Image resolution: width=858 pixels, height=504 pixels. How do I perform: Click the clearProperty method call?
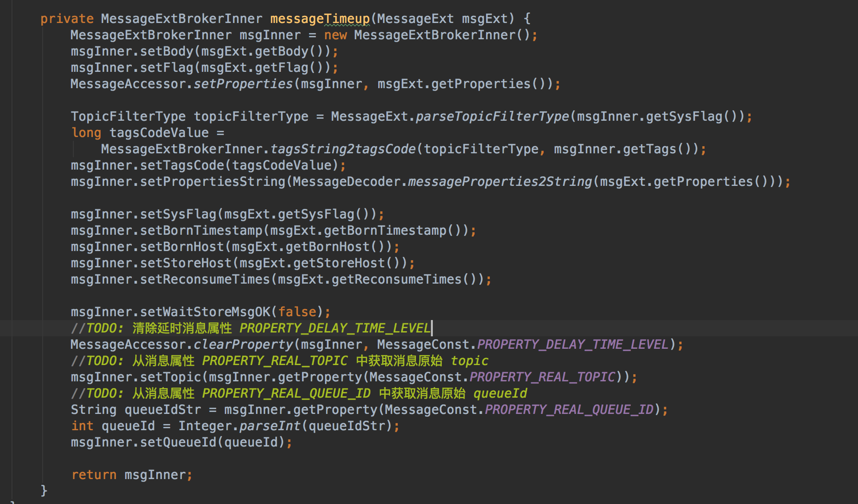243,344
